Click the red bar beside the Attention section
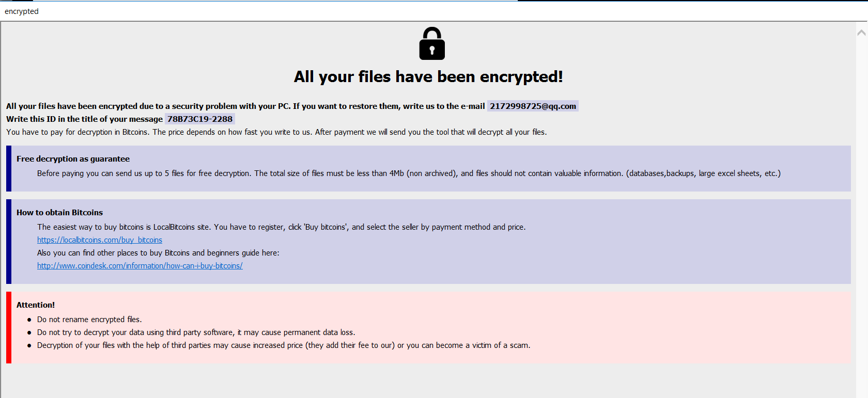Image resolution: width=868 pixels, height=398 pixels. [x=9, y=327]
